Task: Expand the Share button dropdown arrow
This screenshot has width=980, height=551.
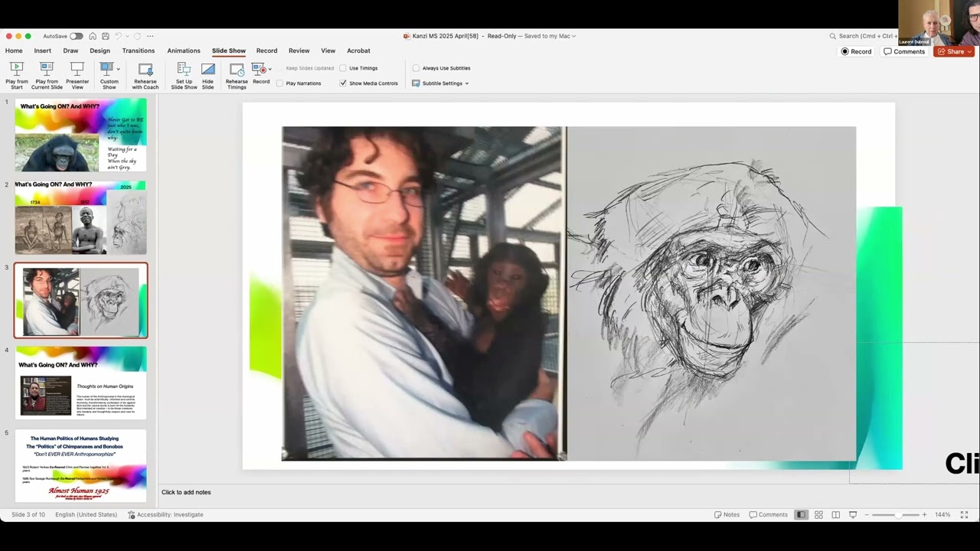Action: (x=969, y=52)
